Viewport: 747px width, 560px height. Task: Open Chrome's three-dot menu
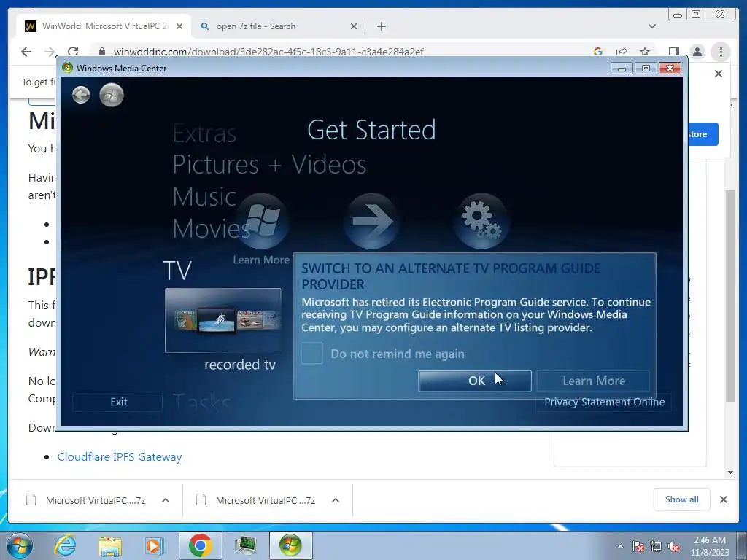pyautogui.click(x=721, y=52)
